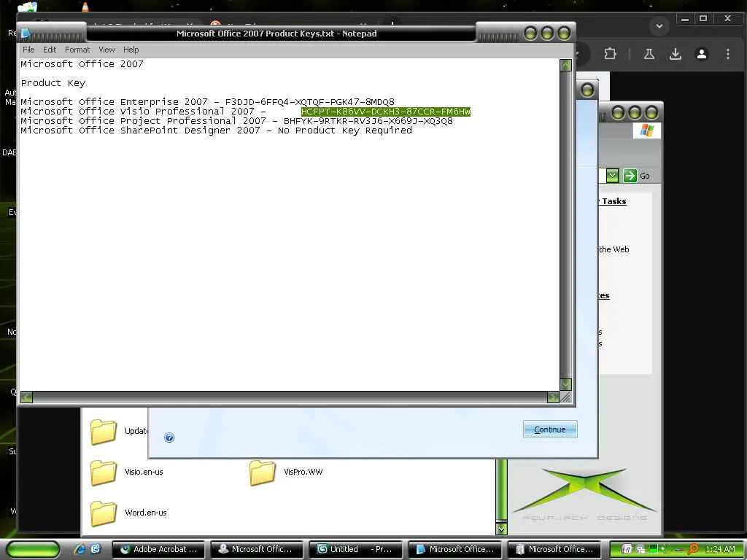The width and height of the screenshot is (747, 560).
Task: Click the green Go arrow in Explorer
Action: point(630,176)
